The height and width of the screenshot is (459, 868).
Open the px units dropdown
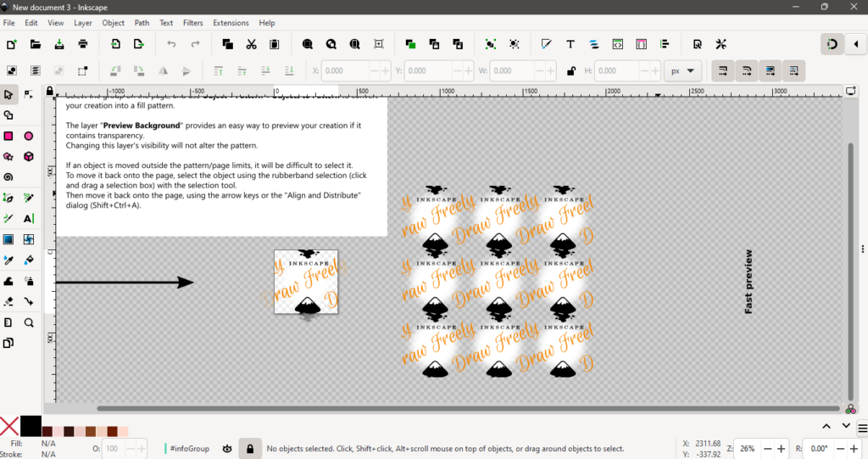point(682,71)
